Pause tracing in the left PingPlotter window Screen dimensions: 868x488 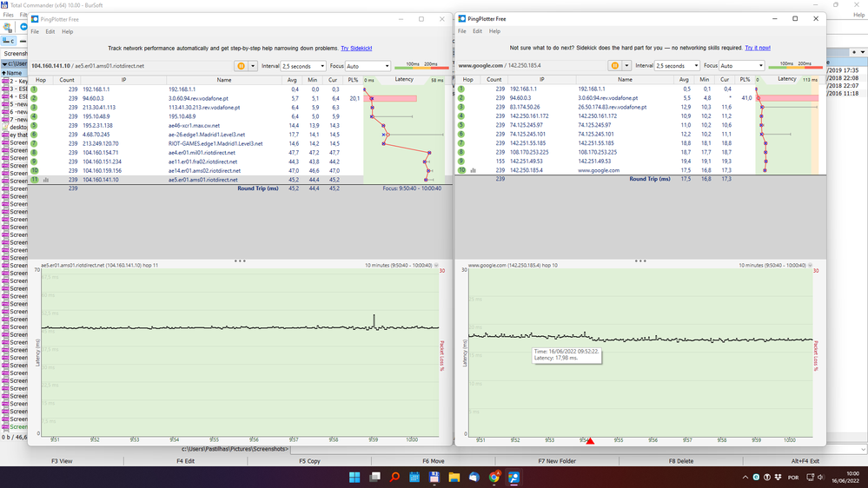tap(241, 66)
